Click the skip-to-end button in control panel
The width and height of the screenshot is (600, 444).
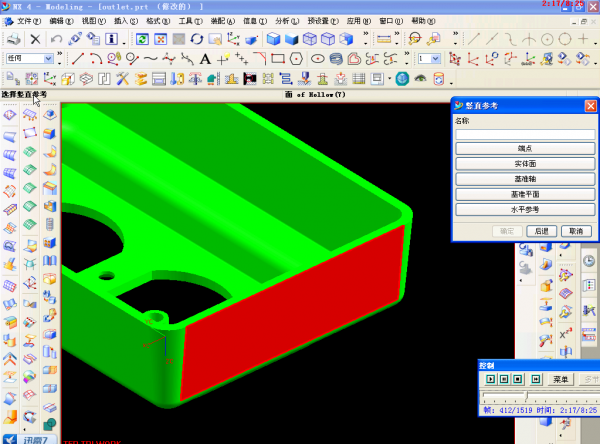coord(536,379)
